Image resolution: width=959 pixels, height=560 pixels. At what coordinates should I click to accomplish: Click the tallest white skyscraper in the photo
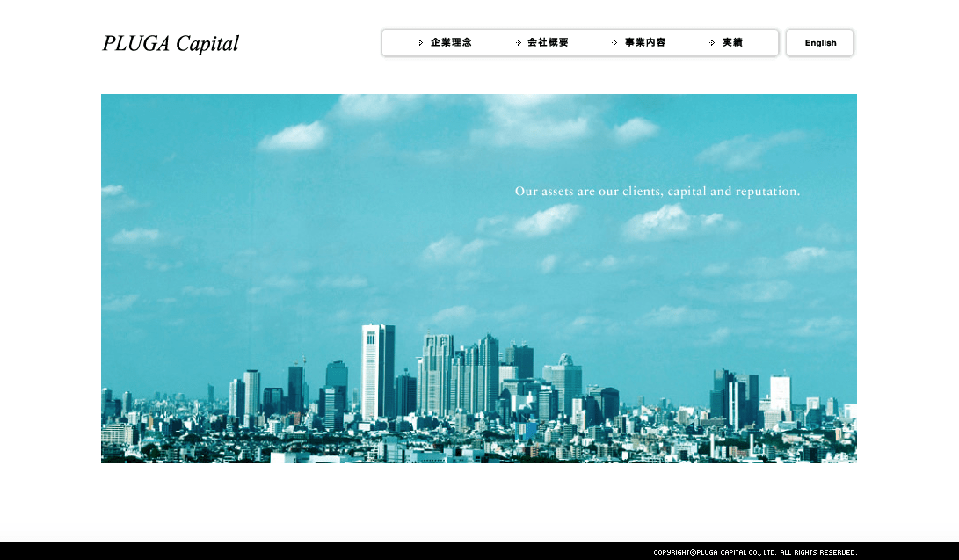377,369
